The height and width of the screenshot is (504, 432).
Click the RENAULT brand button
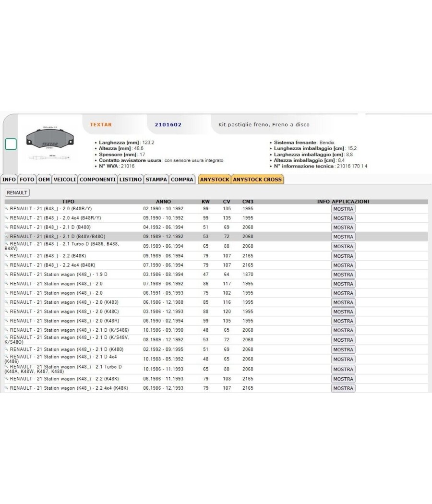pyautogui.click(x=17, y=192)
